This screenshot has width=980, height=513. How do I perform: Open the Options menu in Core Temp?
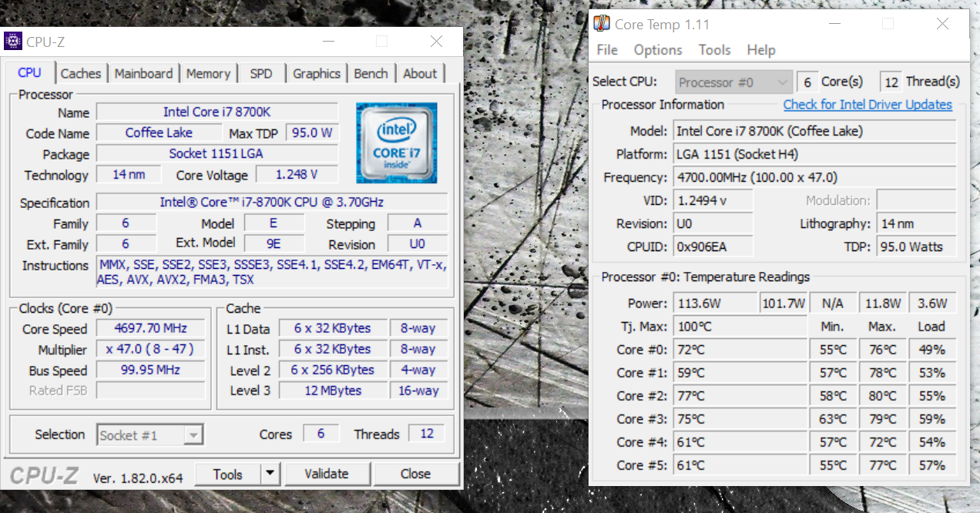coord(658,50)
